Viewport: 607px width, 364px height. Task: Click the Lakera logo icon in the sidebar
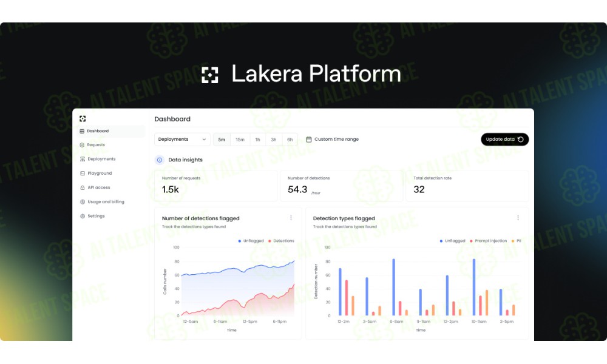(x=83, y=119)
